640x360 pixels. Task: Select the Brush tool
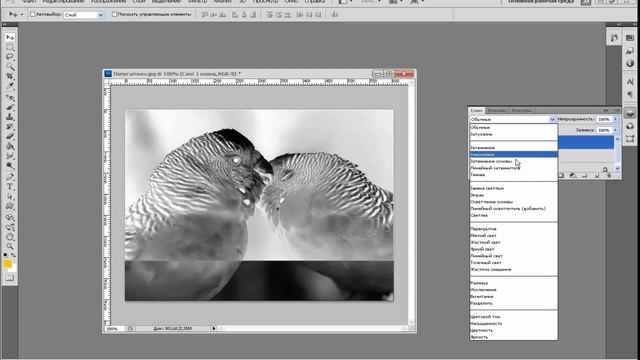click(10, 108)
